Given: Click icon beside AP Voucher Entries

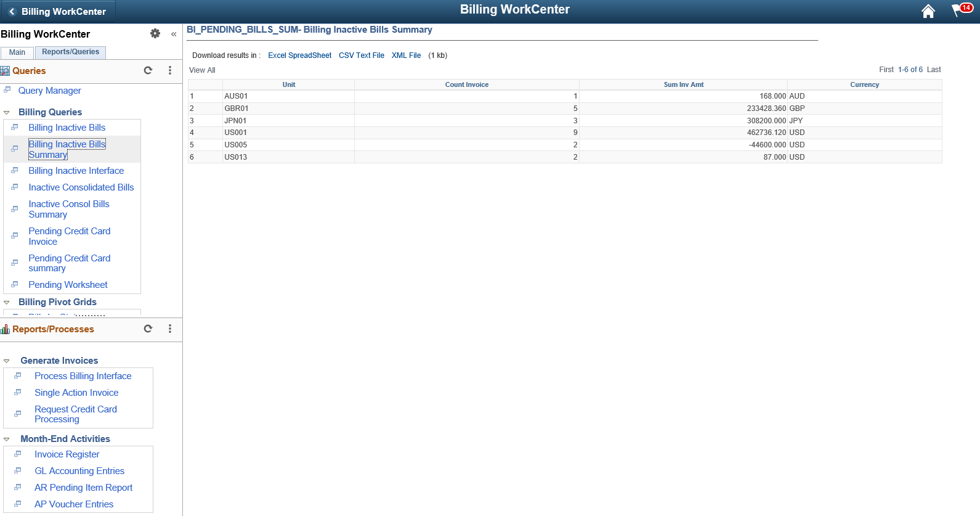Looking at the screenshot, I should coord(18,504).
